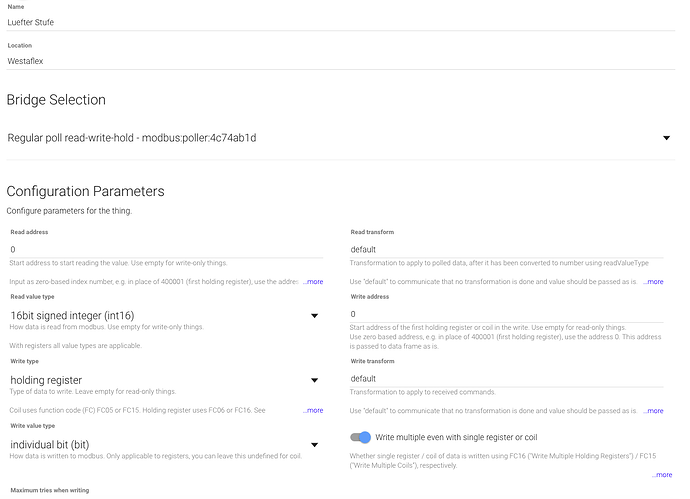The image size is (690, 499).
Task: Click the Write value type arrow icon
Action: click(x=314, y=443)
